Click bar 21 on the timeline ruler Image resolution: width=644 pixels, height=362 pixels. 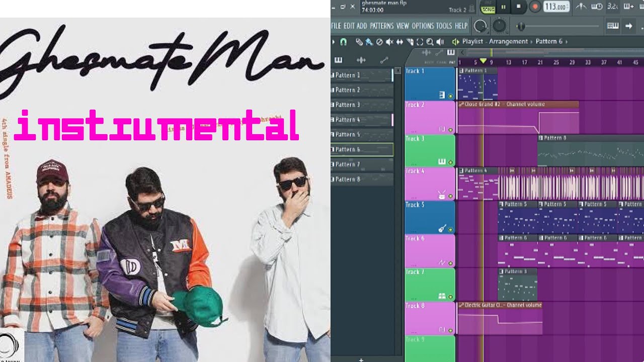540,62
